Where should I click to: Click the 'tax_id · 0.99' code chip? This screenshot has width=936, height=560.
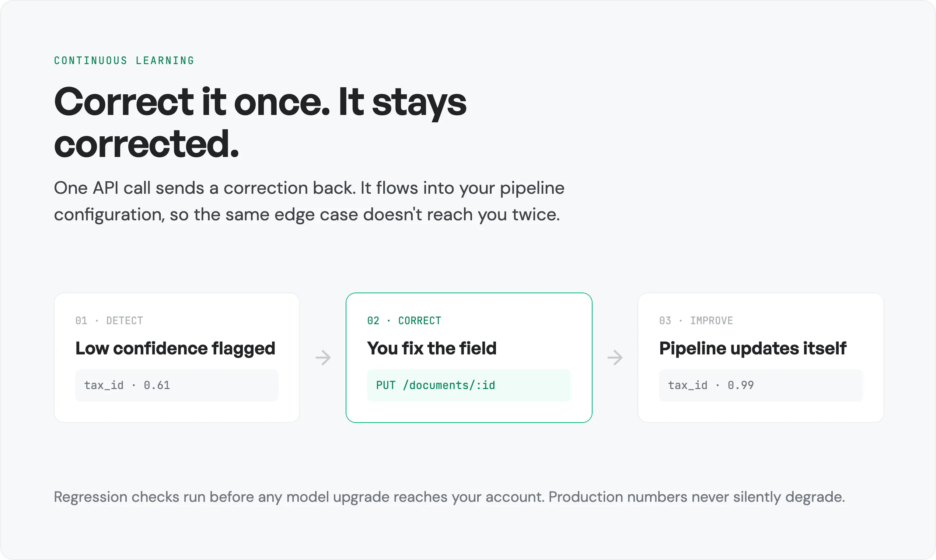tap(761, 385)
